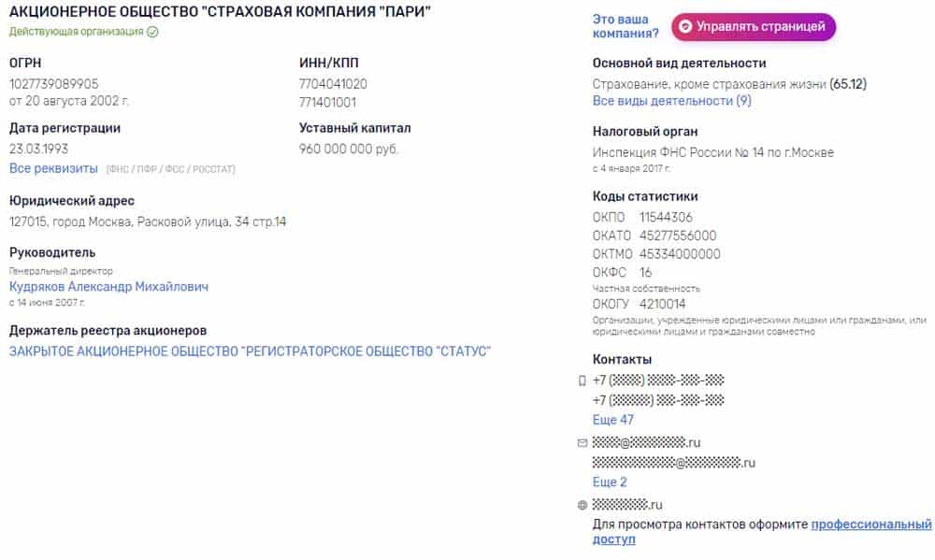Click the phone icon beside contacts
935x560 pixels.
tap(583, 381)
